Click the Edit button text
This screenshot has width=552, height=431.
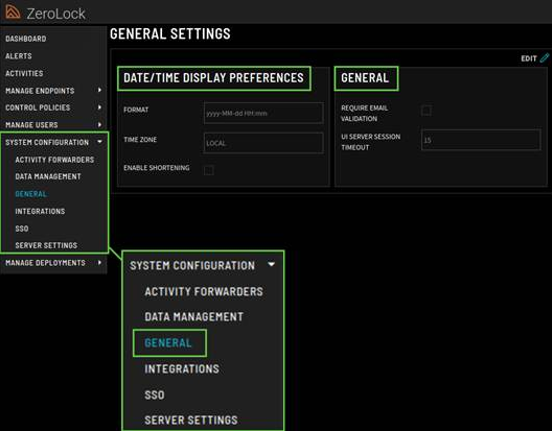pyautogui.click(x=529, y=58)
